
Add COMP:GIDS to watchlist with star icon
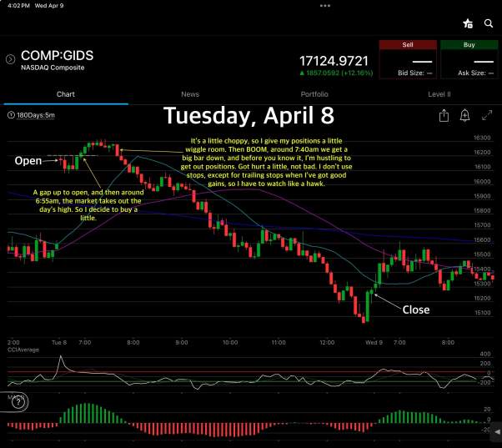click(x=468, y=23)
